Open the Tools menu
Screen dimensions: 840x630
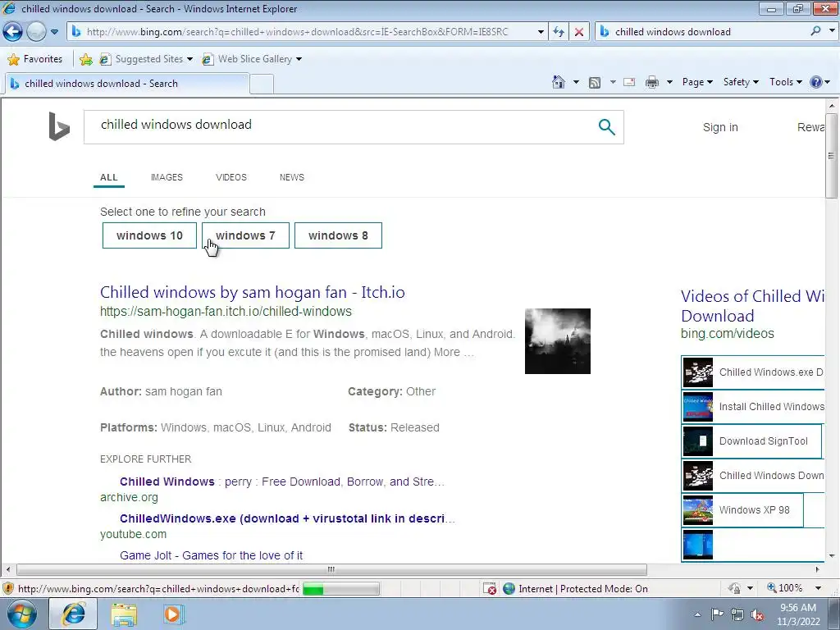coord(785,82)
